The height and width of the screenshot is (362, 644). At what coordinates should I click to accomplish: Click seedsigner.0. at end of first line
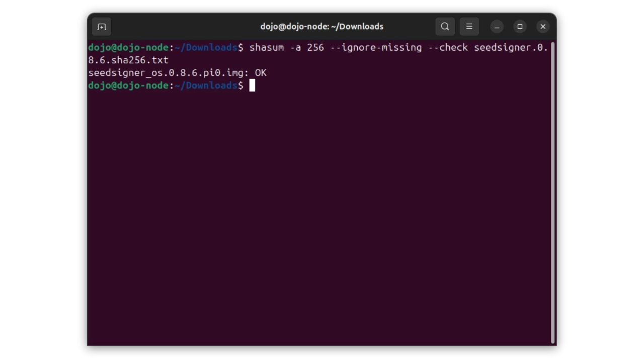point(510,48)
